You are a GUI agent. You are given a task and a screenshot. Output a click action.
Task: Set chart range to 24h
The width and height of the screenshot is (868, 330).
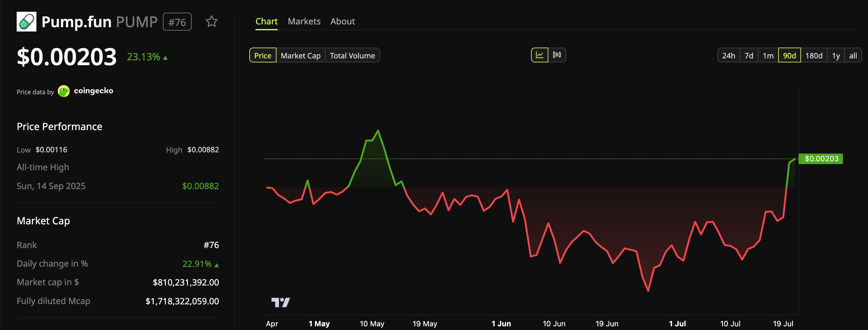point(729,55)
